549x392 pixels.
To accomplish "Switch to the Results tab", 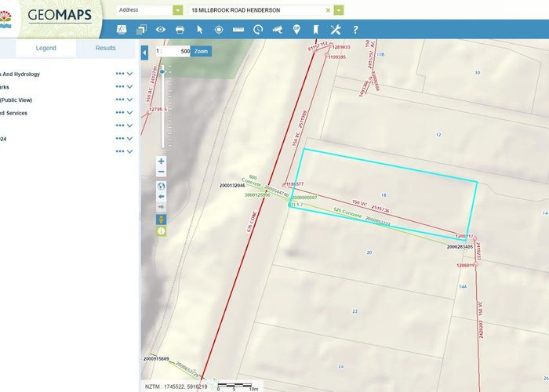I will (106, 48).
